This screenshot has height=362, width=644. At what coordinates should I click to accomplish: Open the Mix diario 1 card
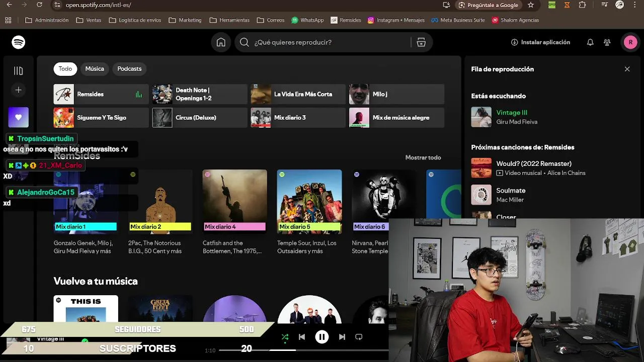point(86,211)
